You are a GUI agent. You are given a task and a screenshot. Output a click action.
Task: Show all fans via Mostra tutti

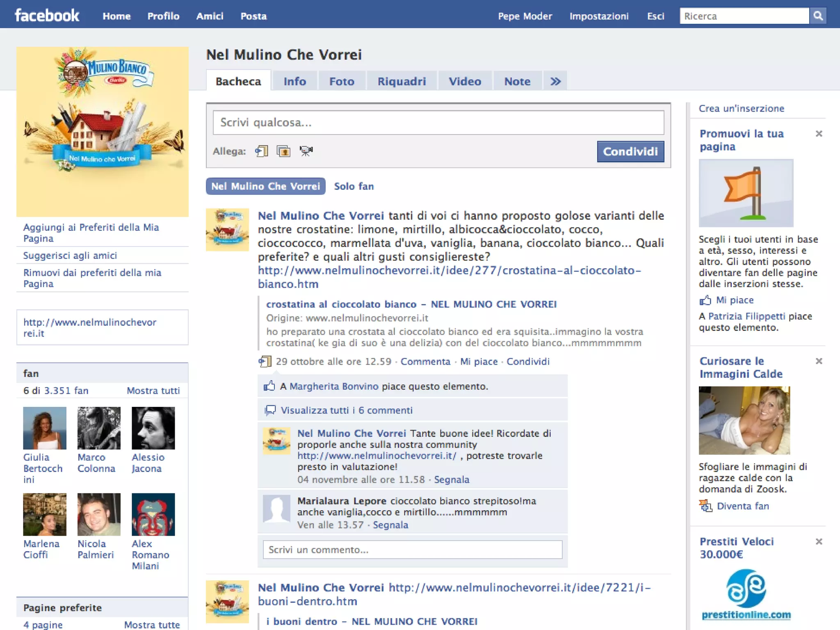tap(153, 390)
